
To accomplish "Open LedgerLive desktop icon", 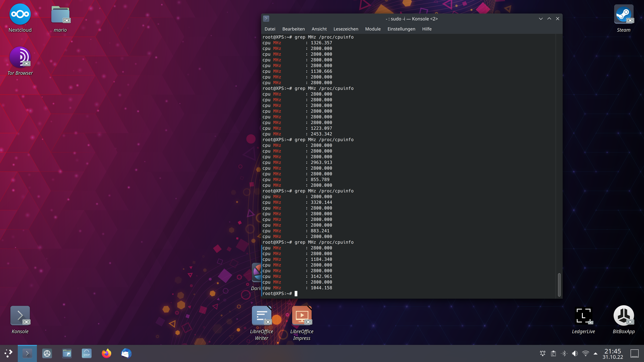I will pyautogui.click(x=583, y=315).
